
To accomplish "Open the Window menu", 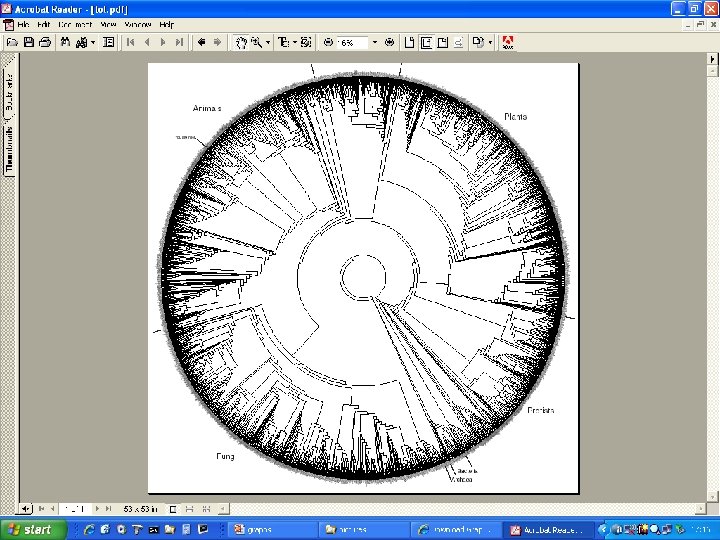I will click(x=138, y=24).
